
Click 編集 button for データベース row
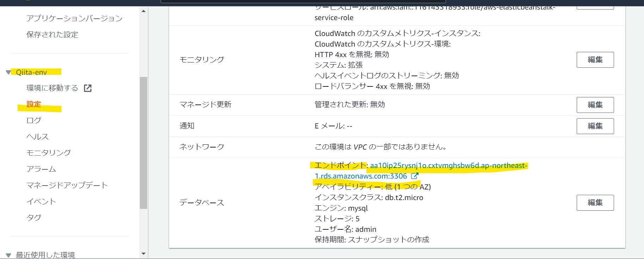pos(595,203)
